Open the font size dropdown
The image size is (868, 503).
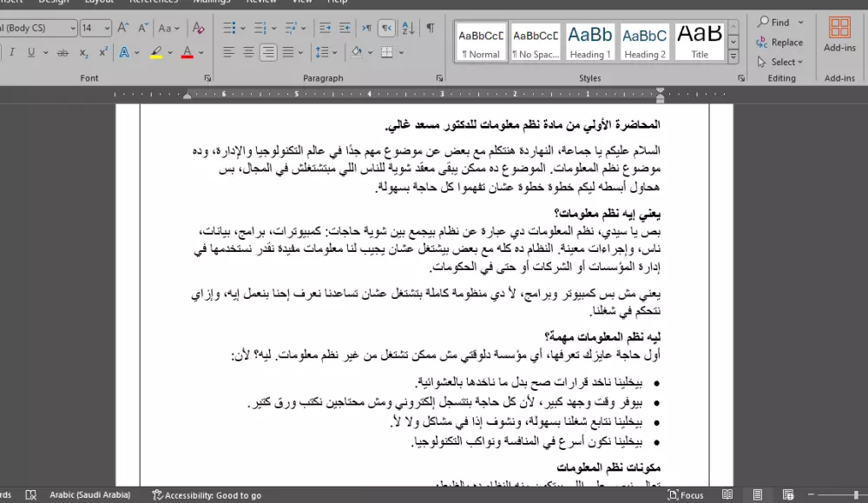106,29
